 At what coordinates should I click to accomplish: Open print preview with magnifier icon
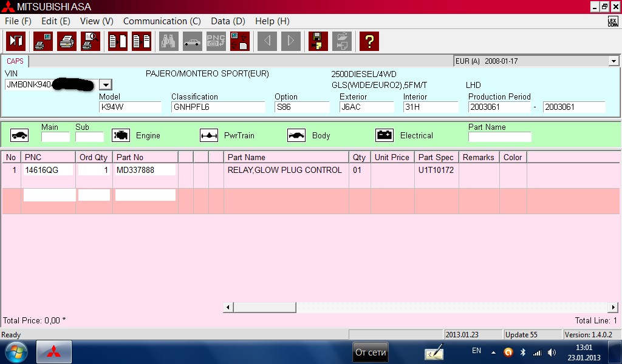tap(91, 41)
